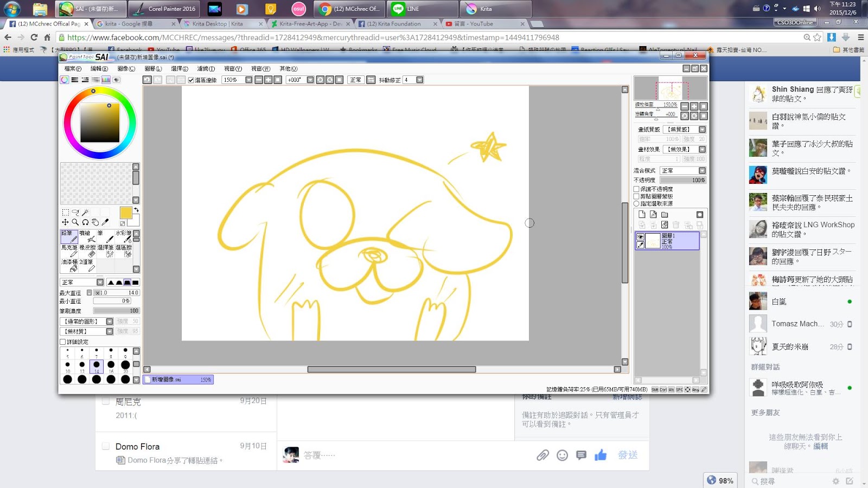868x488 pixels.
Task: Choose the 噴槍 airbrush tool
Action: 87,236
